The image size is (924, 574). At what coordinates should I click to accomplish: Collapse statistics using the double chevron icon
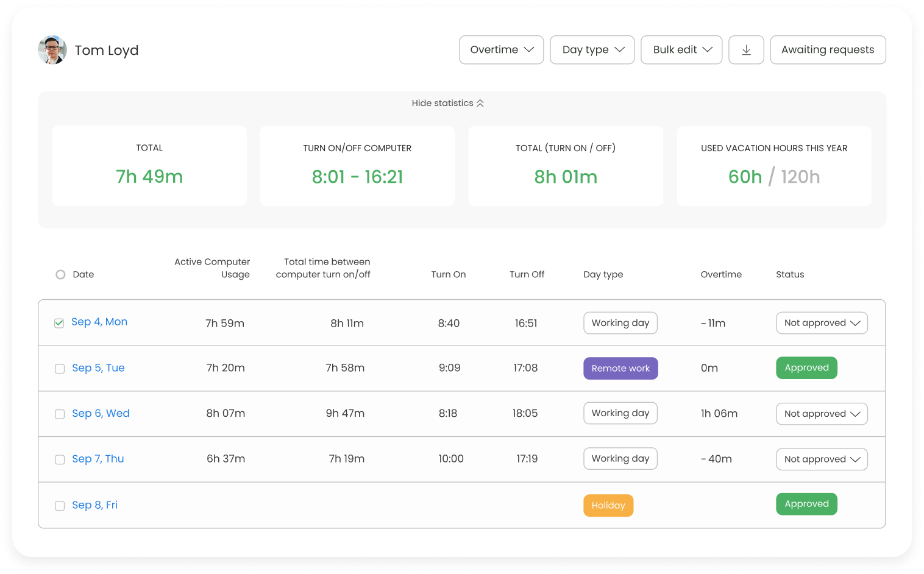[x=480, y=103]
